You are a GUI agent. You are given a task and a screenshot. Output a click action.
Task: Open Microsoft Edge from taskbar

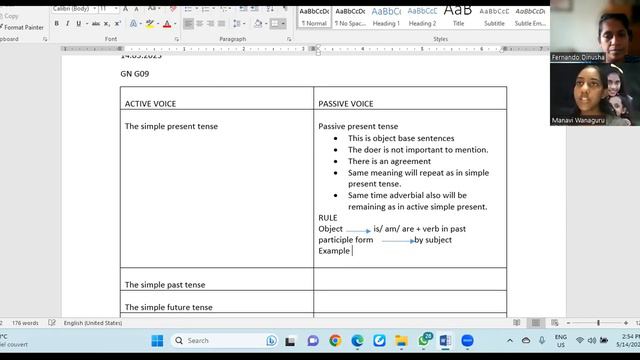pos(357,340)
